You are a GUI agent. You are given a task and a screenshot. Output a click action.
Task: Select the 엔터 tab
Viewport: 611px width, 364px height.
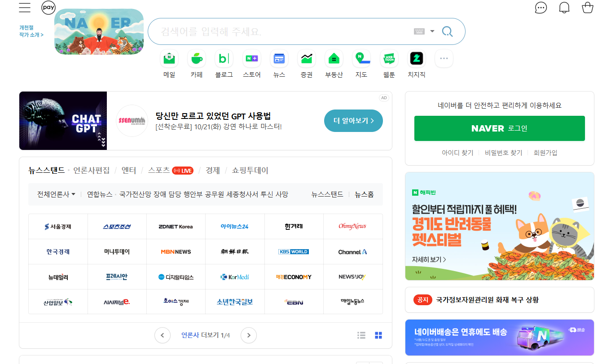129,171
